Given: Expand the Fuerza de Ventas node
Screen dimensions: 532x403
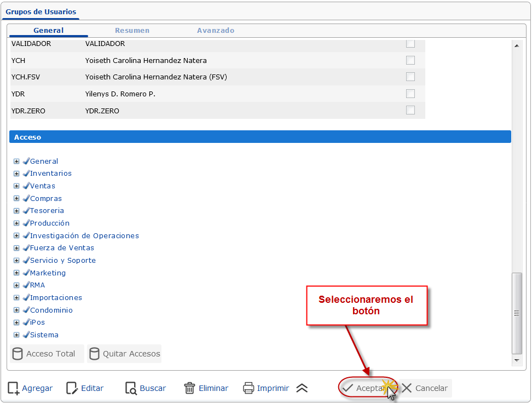Looking at the screenshot, I should (16, 248).
